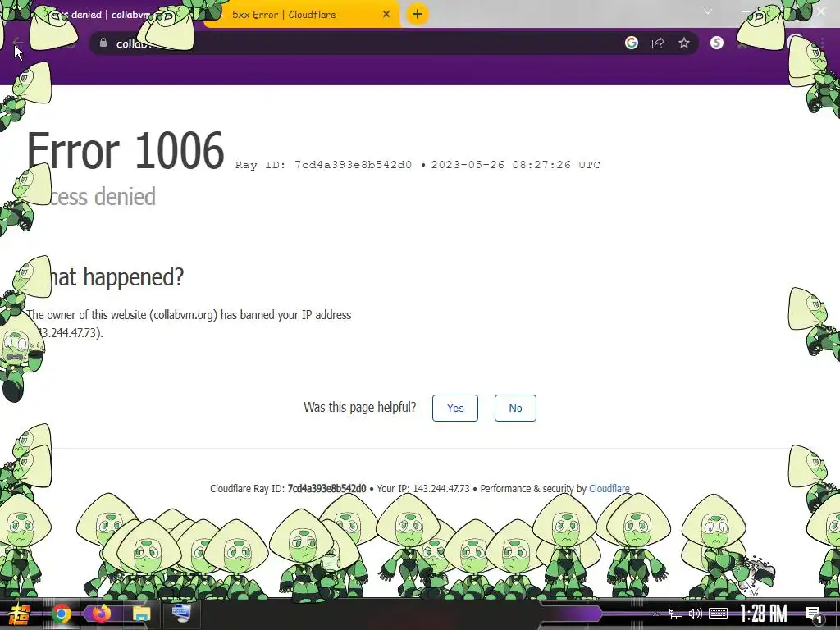The height and width of the screenshot is (630, 840).
Task: Click the bold footer Ray ID 7cd4a393e8b542d0
Action: (x=326, y=489)
